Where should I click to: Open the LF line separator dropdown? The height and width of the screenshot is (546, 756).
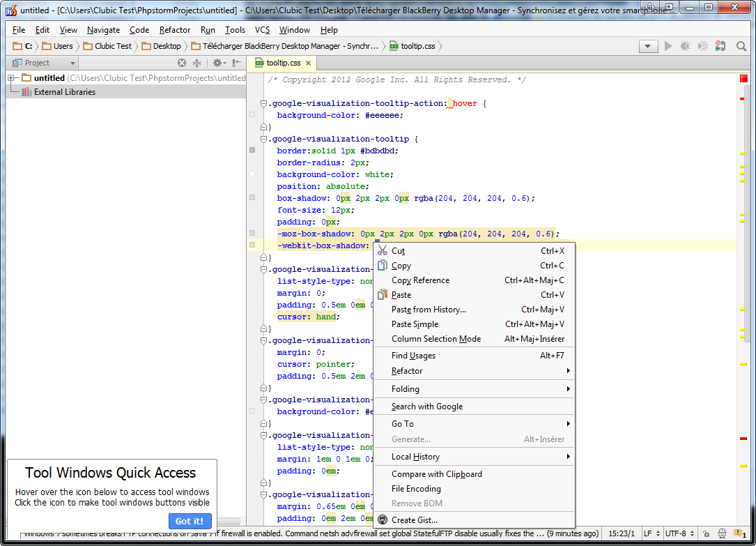click(652, 533)
